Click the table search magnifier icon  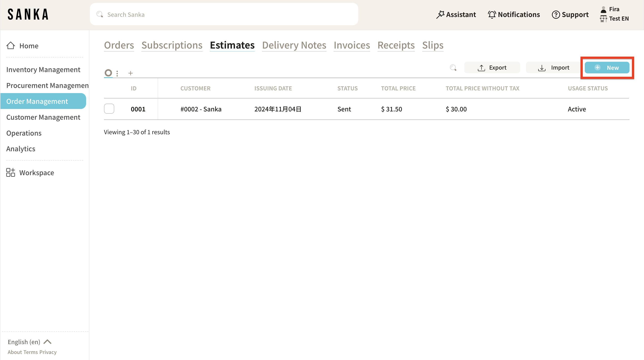tap(453, 68)
